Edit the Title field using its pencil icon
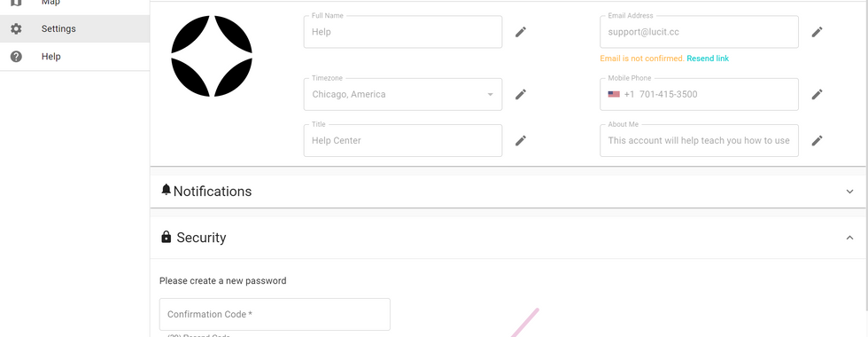868x337 pixels. (x=521, y=141)
